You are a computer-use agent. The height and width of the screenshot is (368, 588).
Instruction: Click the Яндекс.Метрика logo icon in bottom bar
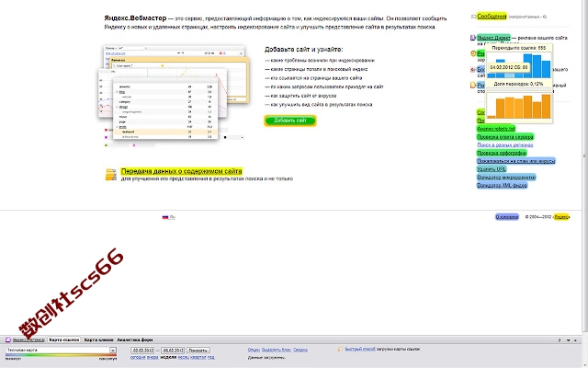point(8,339)
